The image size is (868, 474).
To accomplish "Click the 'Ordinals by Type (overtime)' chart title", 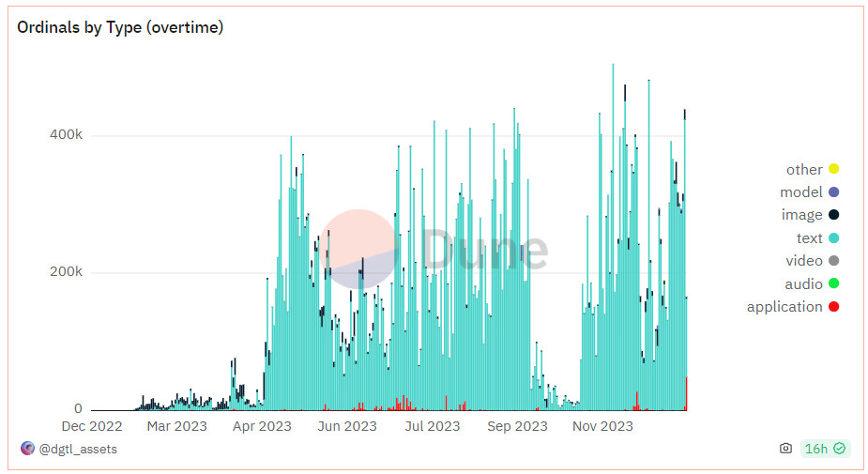I will (120, 27).
